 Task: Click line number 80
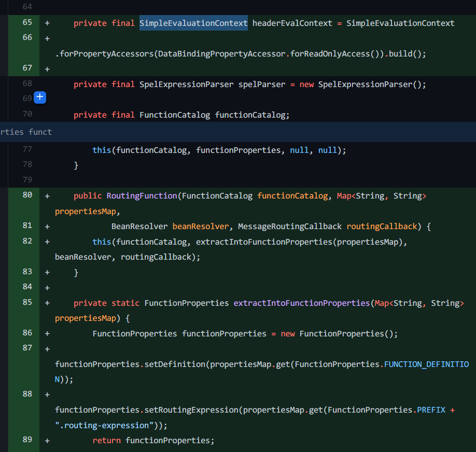(x=27, y=195)
